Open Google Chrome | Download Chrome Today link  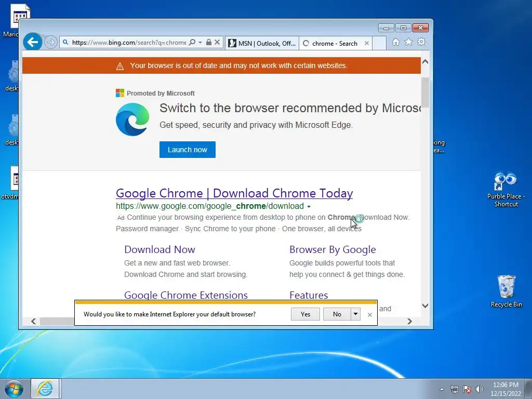click(x=234, y=193)
